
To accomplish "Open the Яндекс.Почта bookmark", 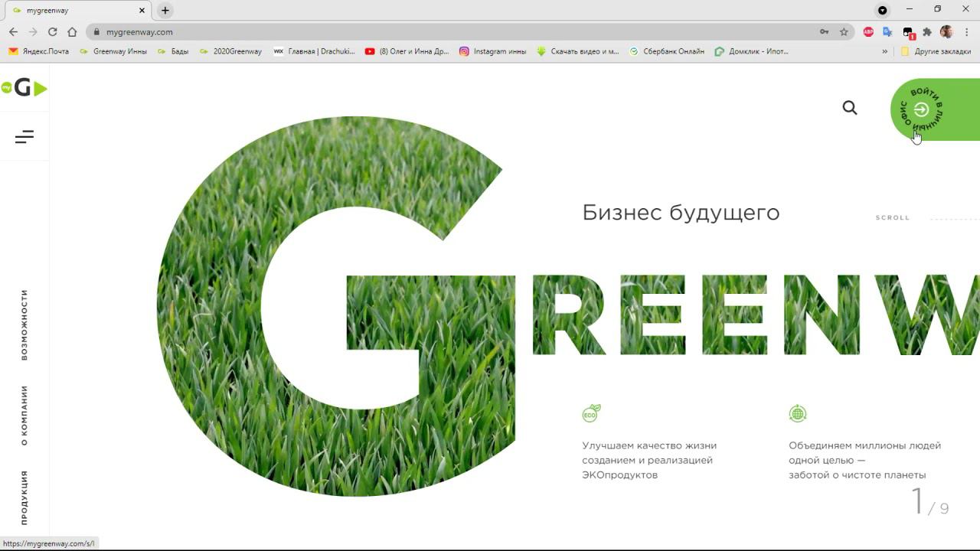I will pos(39,51).
